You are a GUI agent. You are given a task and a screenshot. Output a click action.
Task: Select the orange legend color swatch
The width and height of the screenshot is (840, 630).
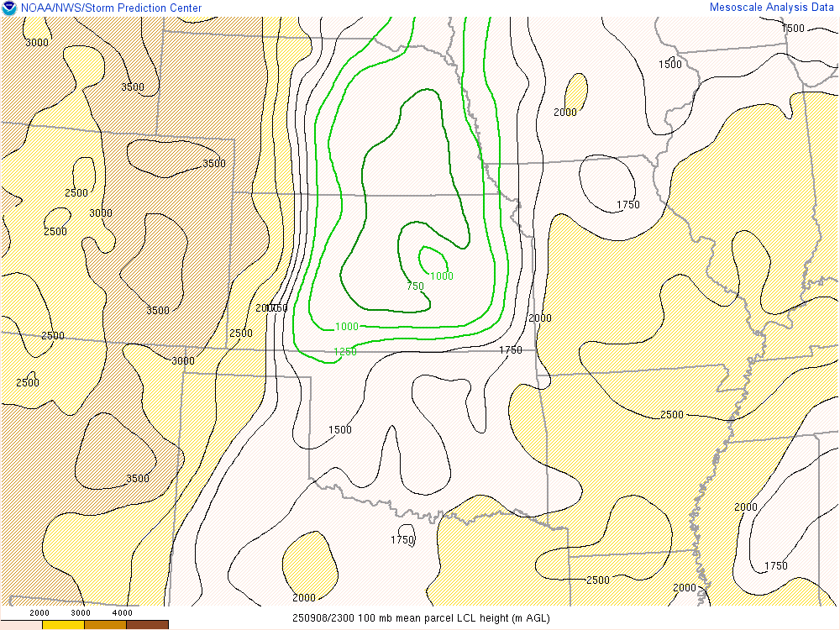pos(105,624)
